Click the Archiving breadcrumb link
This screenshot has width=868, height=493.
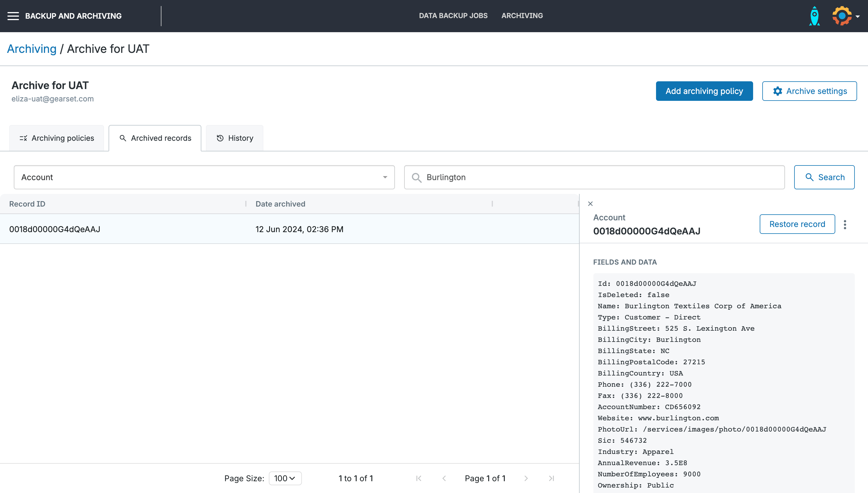[x=32, y=49]
